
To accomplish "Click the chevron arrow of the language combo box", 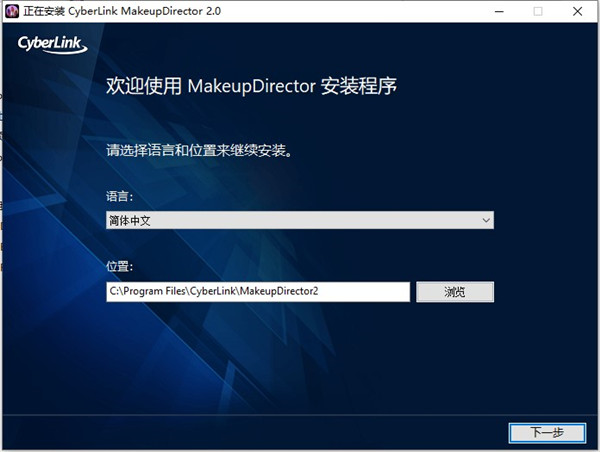I will click(x=485, y=220).
